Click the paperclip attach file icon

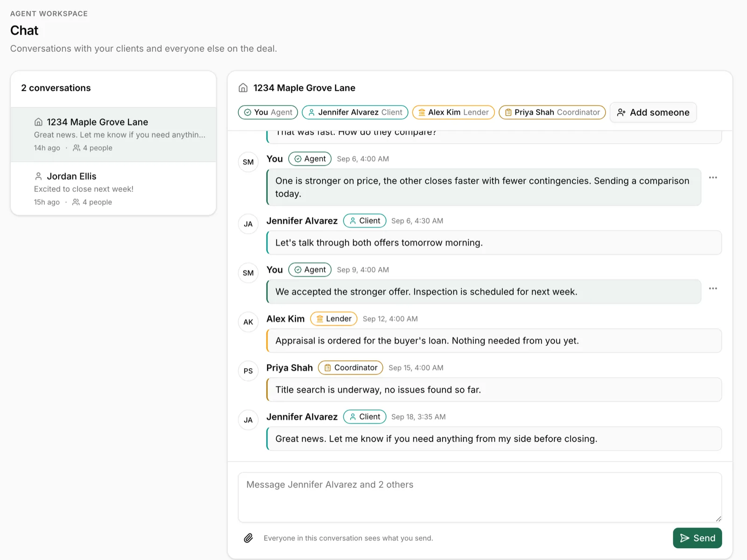248,538
